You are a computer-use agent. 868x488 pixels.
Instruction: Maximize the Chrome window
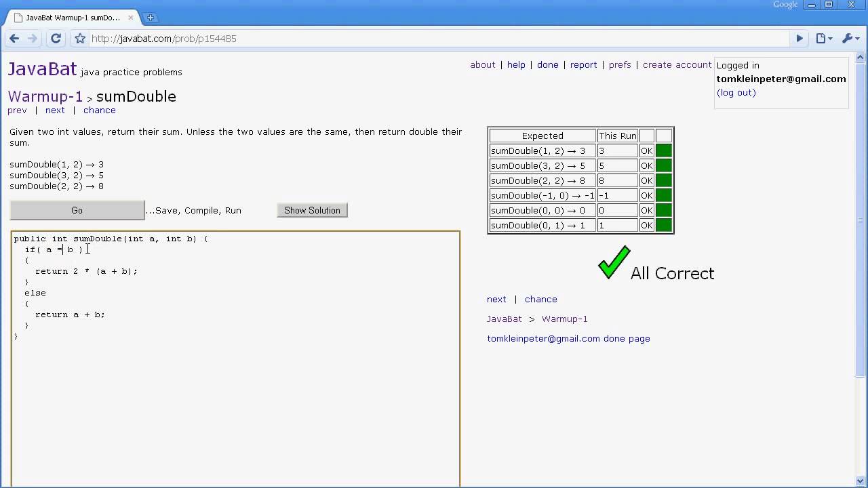(x=829, y=5)
